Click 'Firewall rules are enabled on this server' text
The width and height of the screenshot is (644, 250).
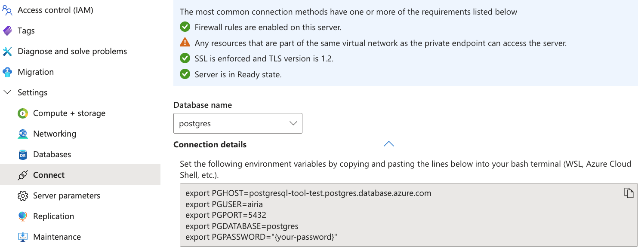(268, 27)
